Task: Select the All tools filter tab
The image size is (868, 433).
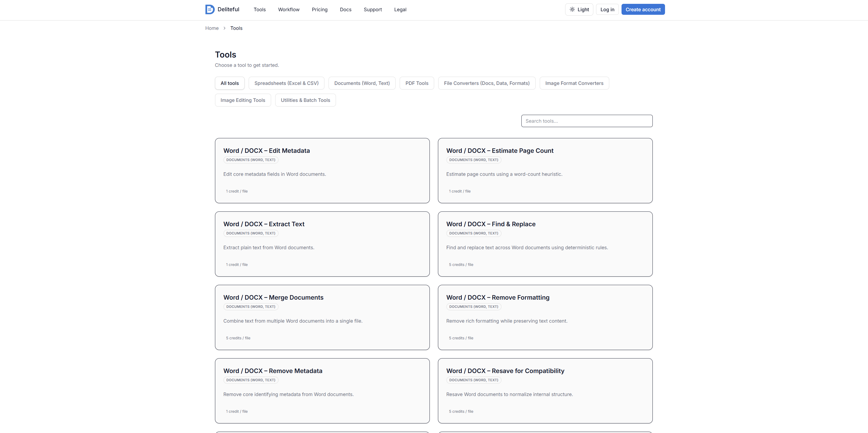Action: 230,83
